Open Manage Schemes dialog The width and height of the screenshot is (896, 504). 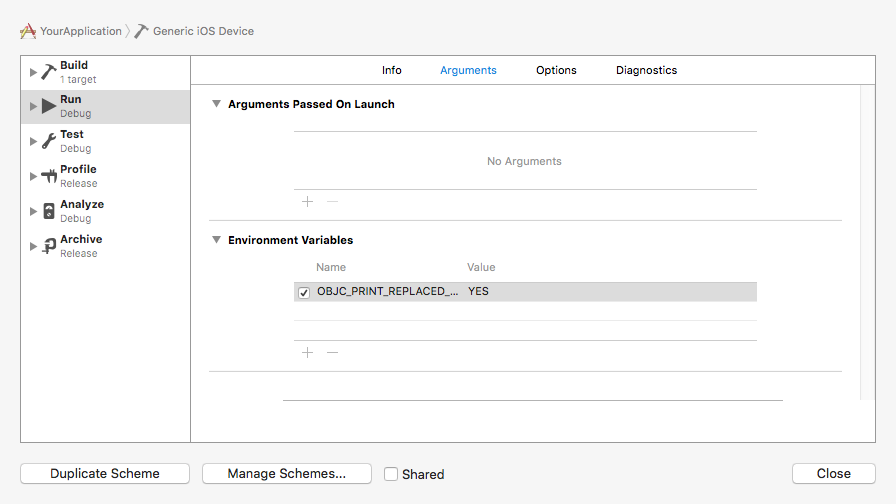pyautogui.click(x=286, y=474)
